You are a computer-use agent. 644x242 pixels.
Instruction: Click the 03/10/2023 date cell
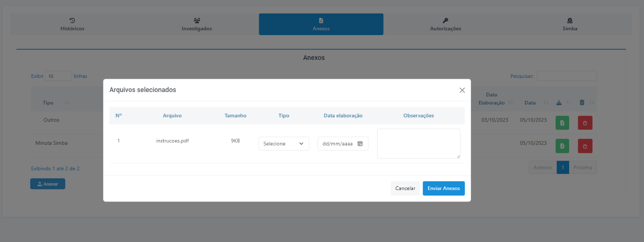click(x=495, y=120)
